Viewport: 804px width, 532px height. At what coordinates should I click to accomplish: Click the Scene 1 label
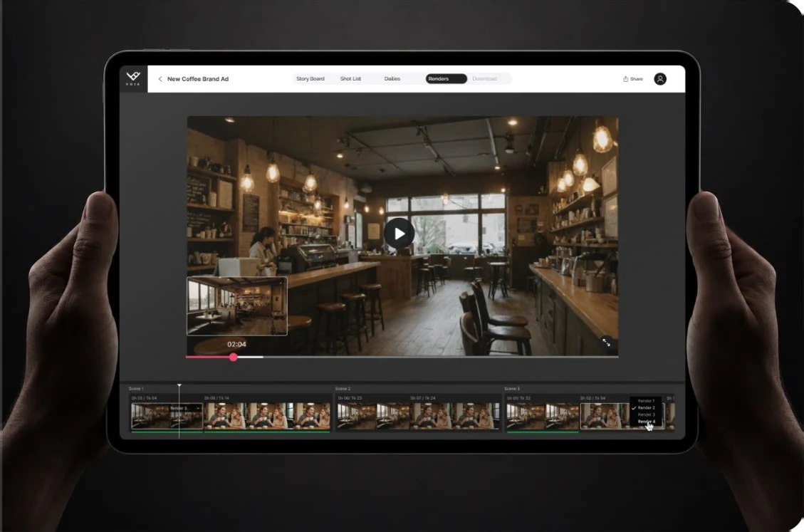point(136,389)
